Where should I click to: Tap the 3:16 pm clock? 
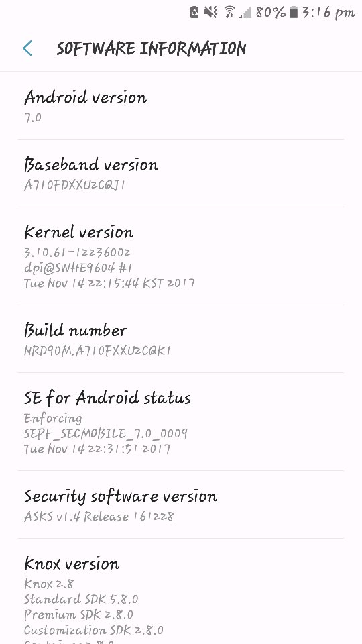[x=328, y=13]
